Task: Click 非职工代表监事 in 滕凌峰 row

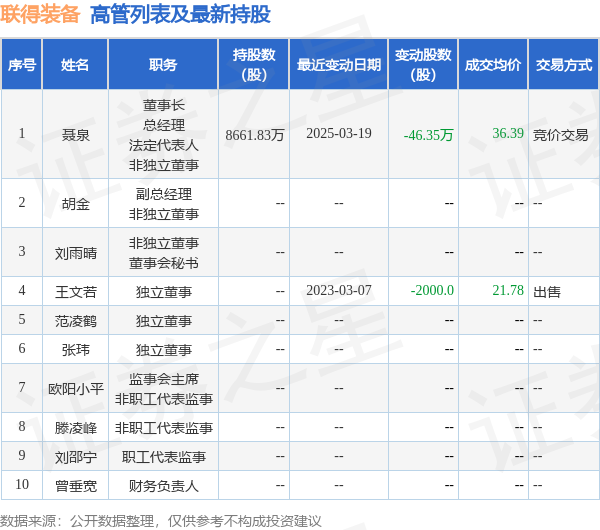Action: point(164,428)
